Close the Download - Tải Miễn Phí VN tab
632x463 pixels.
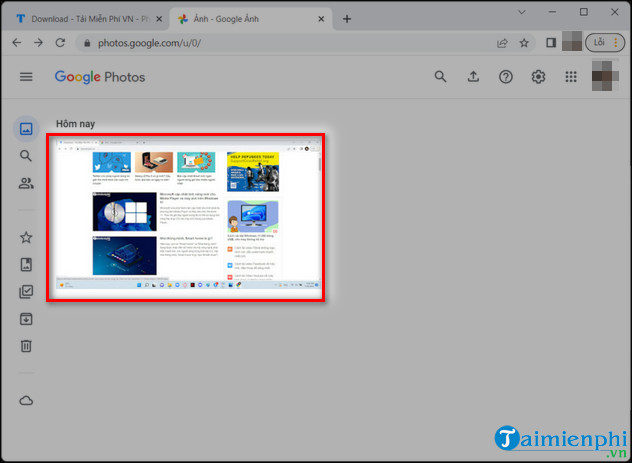pos(159,19)
